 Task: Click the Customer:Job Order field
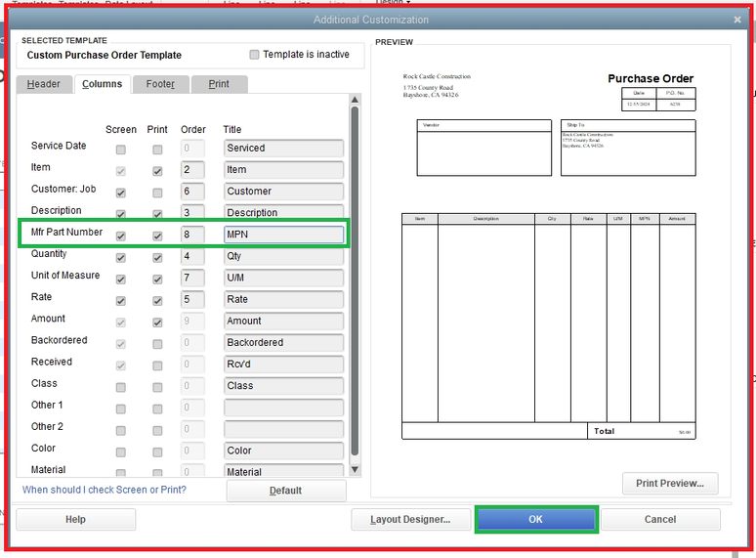(192, 192)
